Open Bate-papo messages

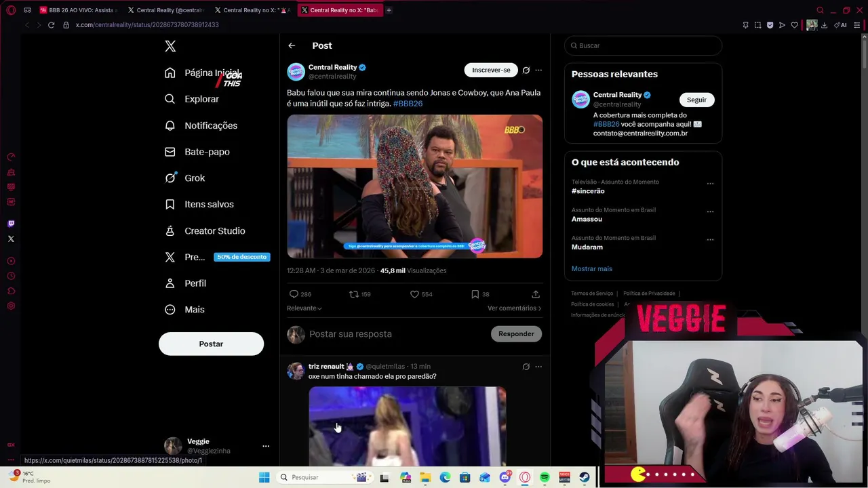(x=197, y=152)
